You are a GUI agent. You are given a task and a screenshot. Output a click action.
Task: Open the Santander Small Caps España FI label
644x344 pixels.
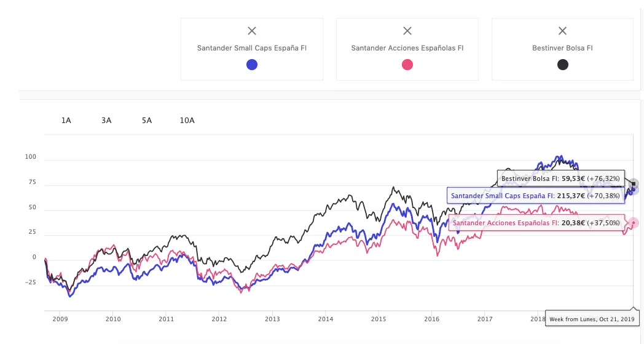click(x=251, y=48)
